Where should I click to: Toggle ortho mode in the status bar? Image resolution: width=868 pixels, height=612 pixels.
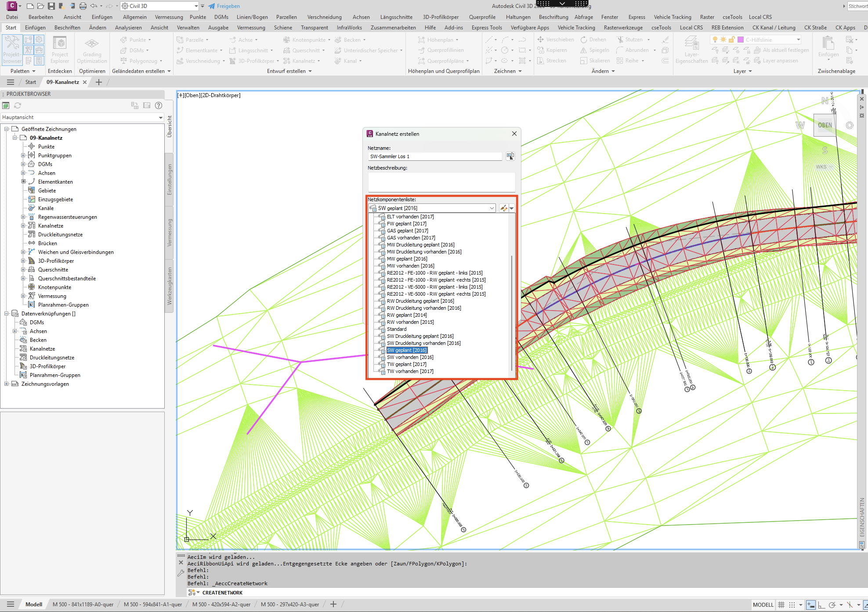tap(821, 605)
